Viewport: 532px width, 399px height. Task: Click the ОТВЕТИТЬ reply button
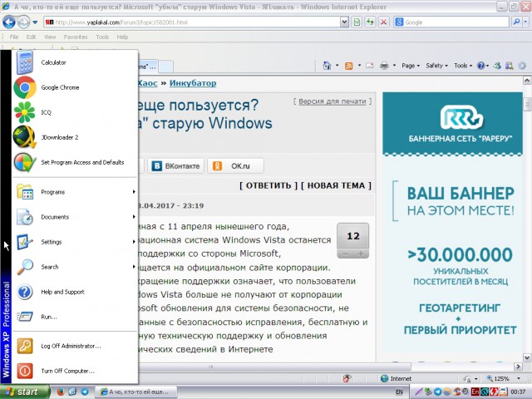pyautogui.click(x=268, y=185)
